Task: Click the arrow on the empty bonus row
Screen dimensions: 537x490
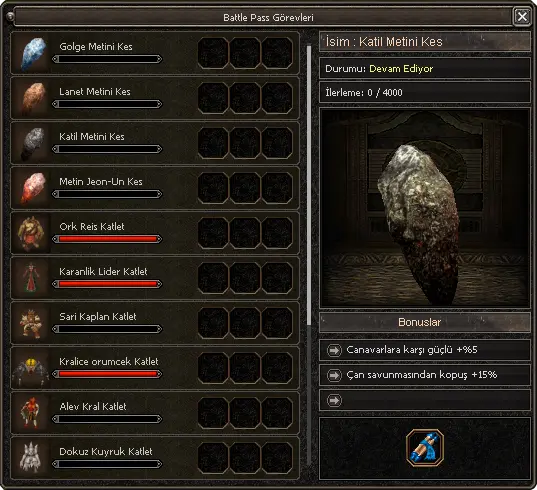Action: (334, 400)
